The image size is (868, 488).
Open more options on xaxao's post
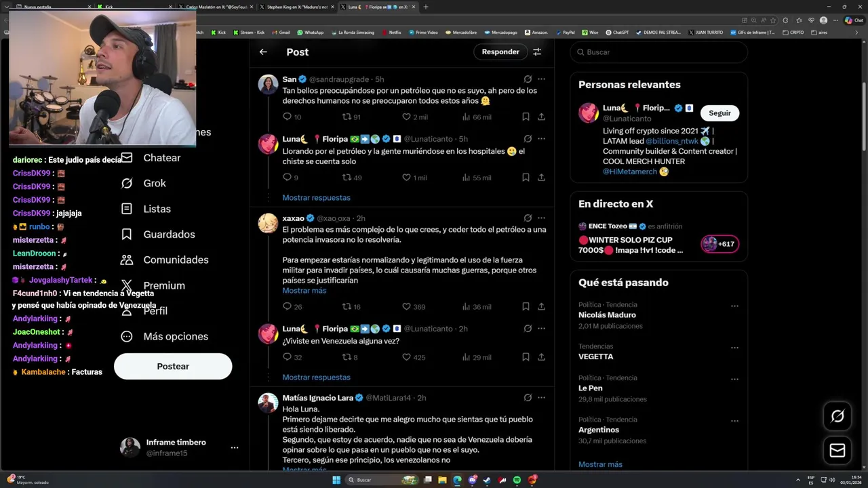click(x=541, y=218)
